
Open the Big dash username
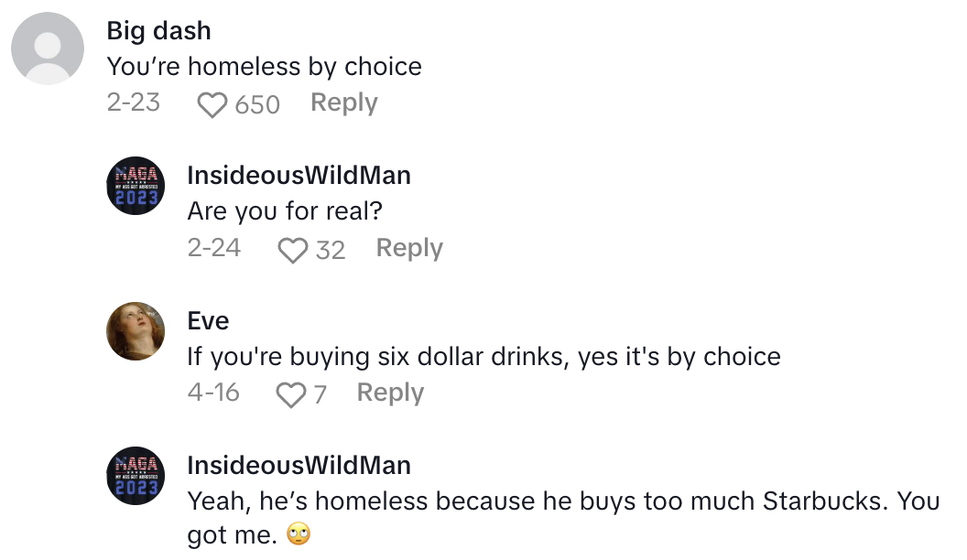click(x=159, y=30)
